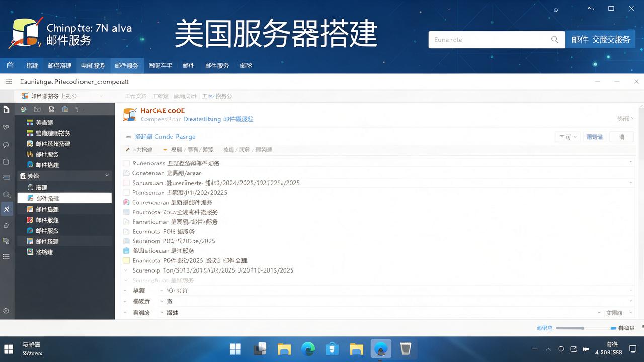644x362 pixels.
Task: Open the 电邮服务 tab in the navigation bar
Action: point(93,66)
